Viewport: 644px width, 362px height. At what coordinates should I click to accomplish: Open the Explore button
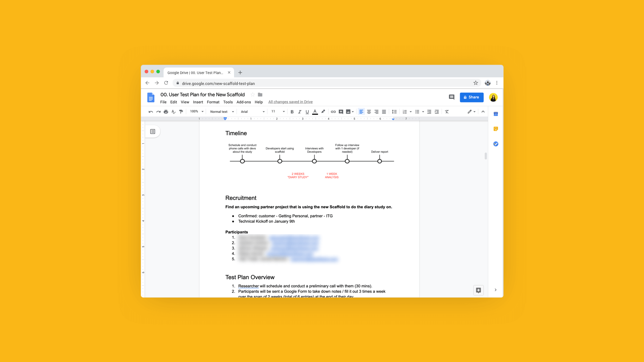[478, 290]
